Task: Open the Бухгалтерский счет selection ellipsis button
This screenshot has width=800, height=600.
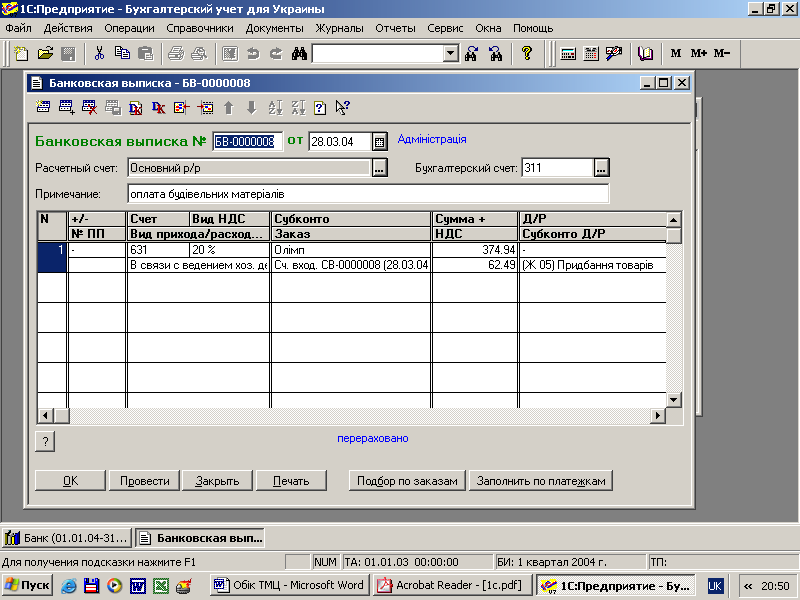Action: tap(602, 168)
